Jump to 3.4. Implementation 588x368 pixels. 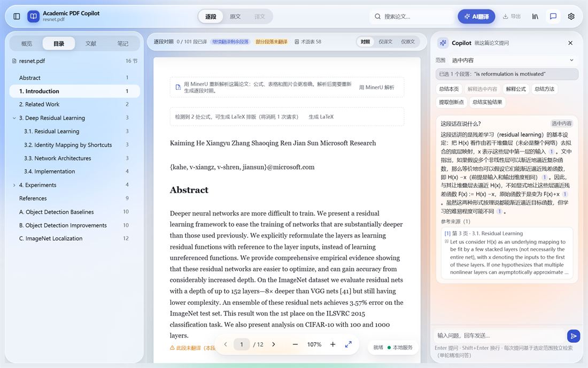click(75, 172)
